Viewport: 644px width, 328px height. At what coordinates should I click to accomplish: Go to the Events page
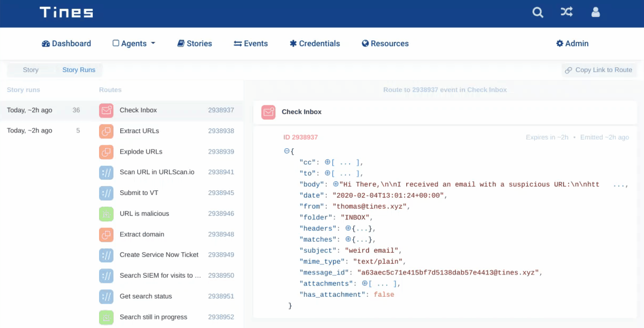click(251, 43)
